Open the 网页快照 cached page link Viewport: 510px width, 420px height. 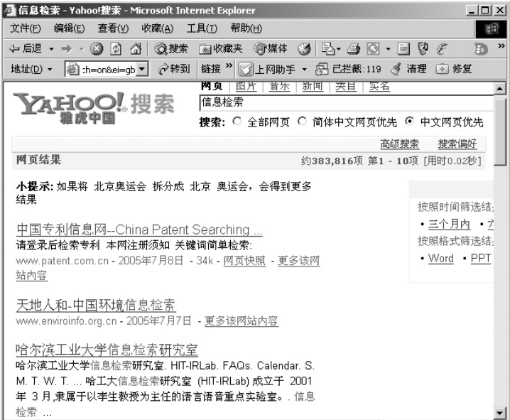pyautogui.click(x=244, y=261)
